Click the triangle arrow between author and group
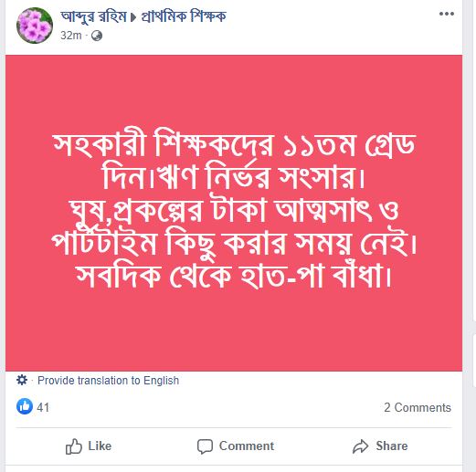Image resolution: width=476 pixels, height=472 pixels. [x=133, y=17]
